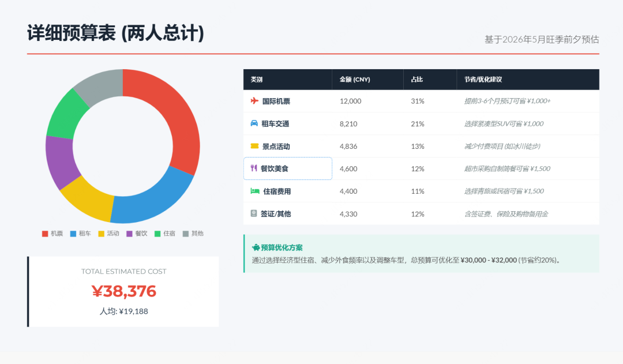Click the yellow 活动 color swatch in legend
Image resolution: width=623 pixels, height=364 pixels.
tap(101, 234)
